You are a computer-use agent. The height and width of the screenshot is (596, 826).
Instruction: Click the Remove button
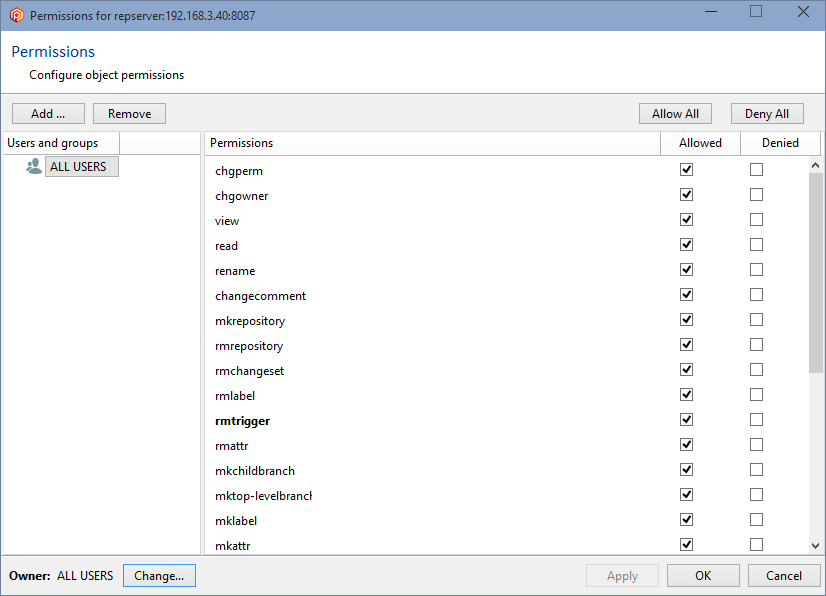coord(130,114)
